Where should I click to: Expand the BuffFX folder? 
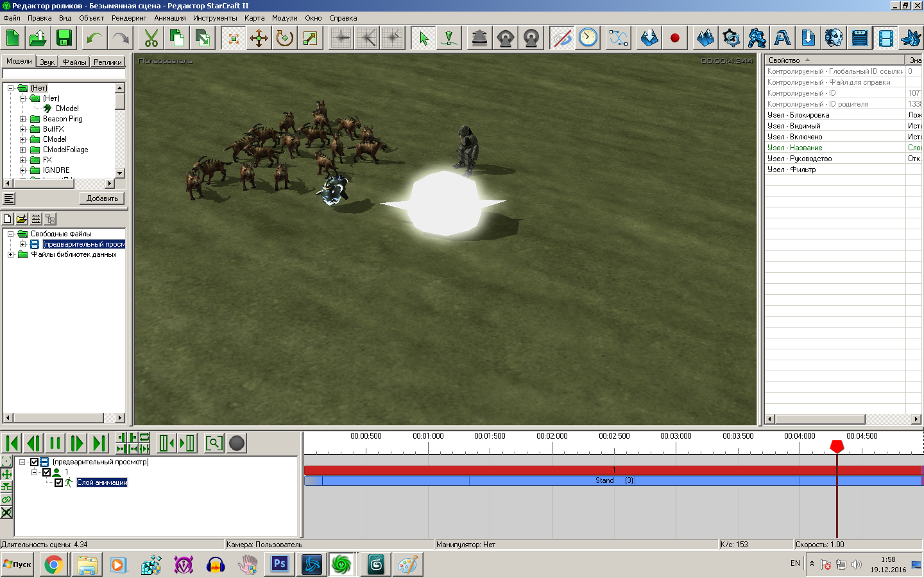(22, 129)
